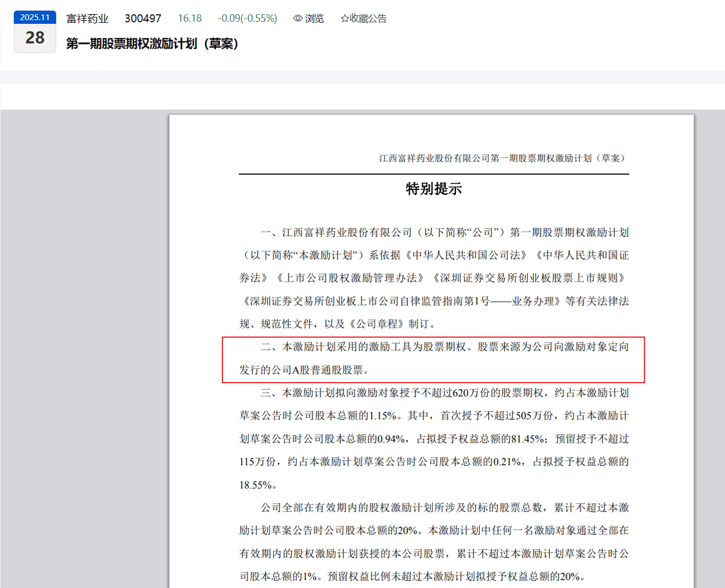Click the percentage 0.21%
The height and width of the screenshot is (588, 725).
tap(507, 462)
